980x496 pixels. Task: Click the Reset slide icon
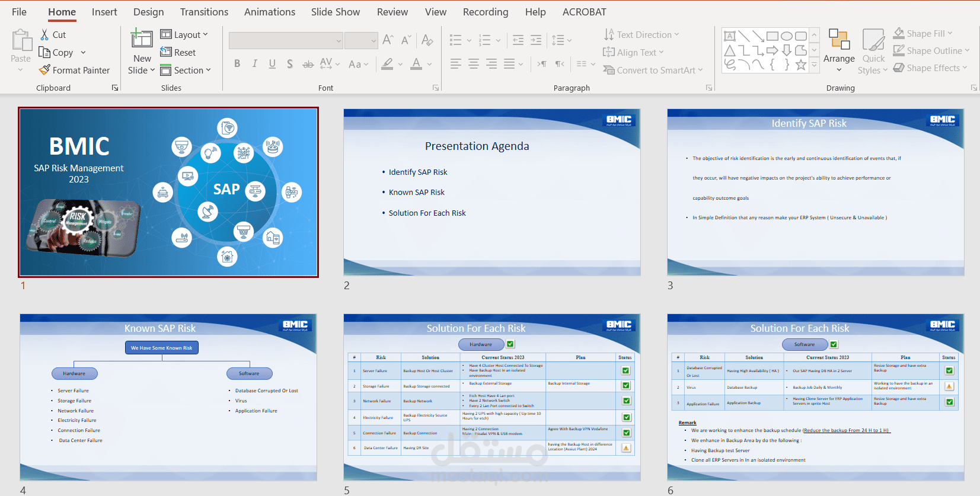click(166, 52)
